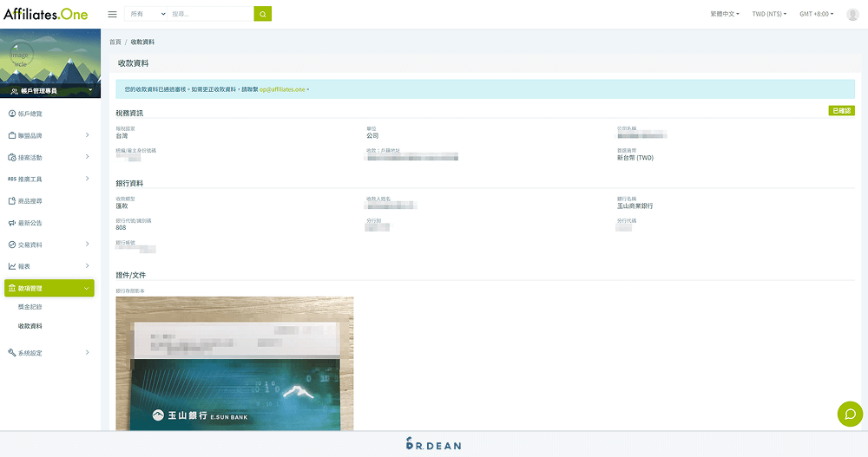This screenshot has height=457, width=868.
Task: Select 收款資料 in the sidebar submenu
Action: [30, 326]
